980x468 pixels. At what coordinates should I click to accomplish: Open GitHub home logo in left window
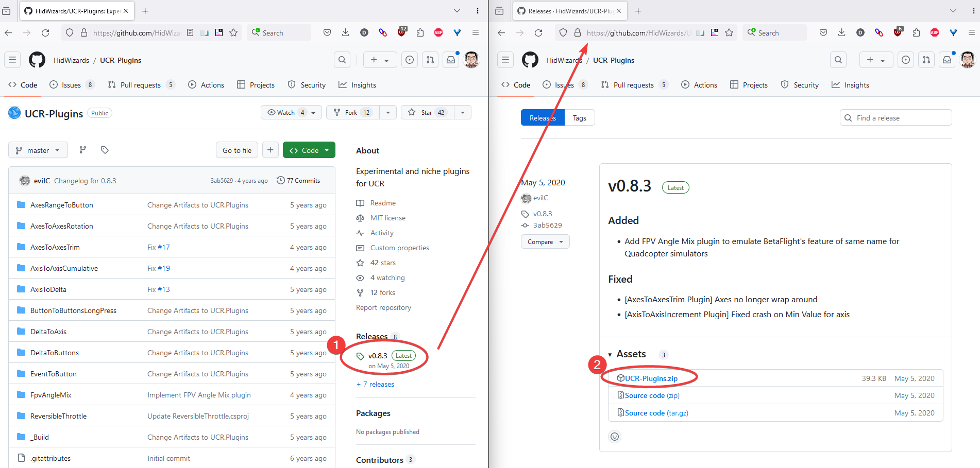[37, 60]
